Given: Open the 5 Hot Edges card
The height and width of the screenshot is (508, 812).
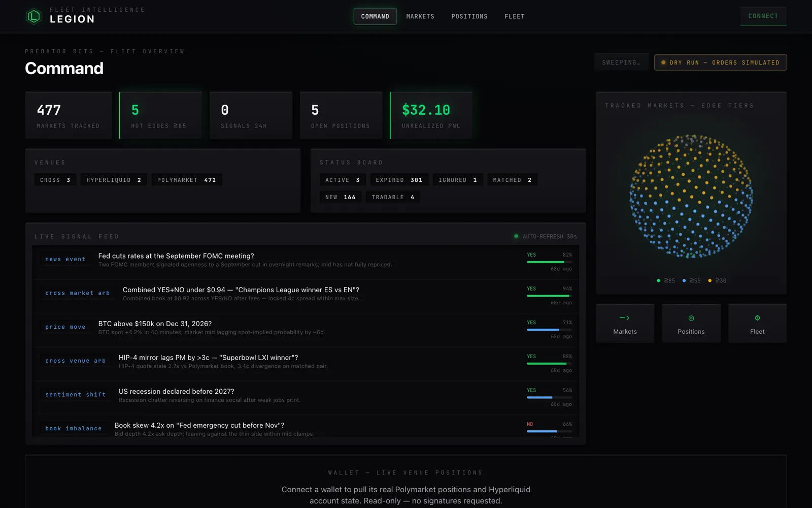Looking at the screenshot, I should coord(160,115).
